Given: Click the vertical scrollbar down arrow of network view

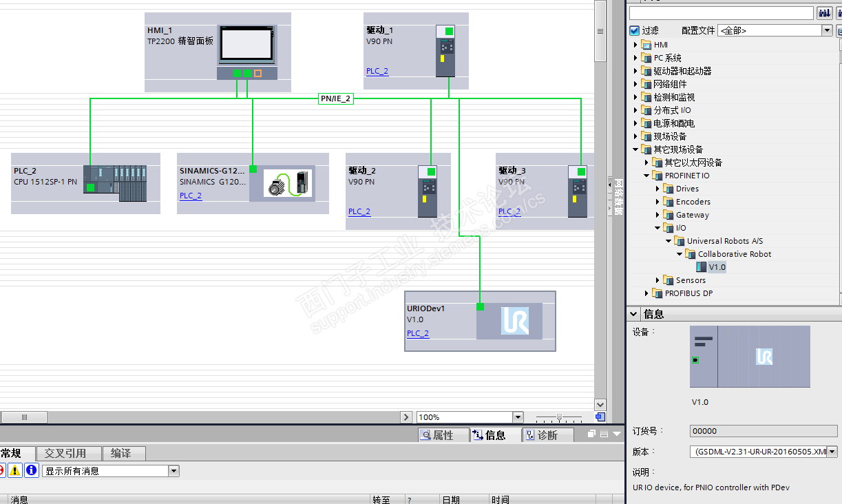Looking at the screenshot, I should point(600,405).
